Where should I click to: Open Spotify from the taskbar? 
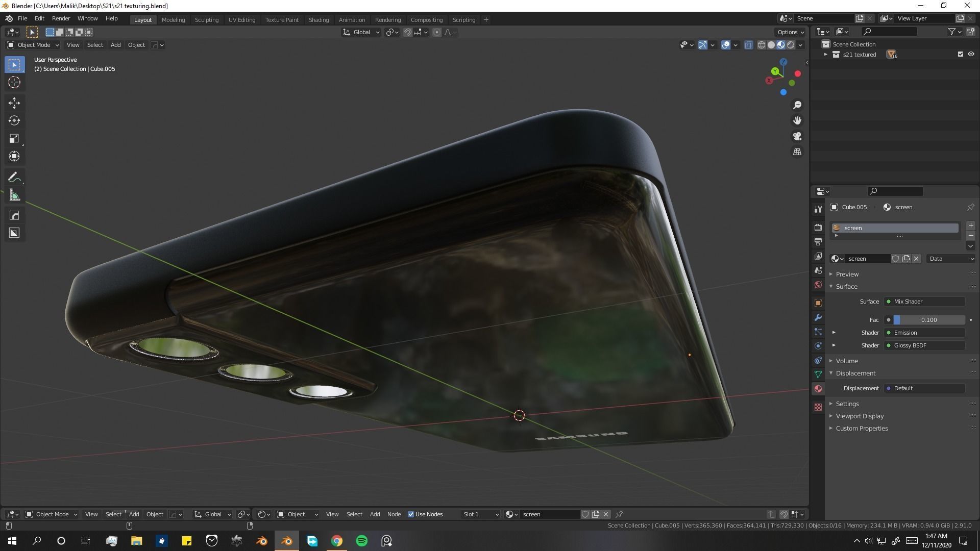pos(361,541)
